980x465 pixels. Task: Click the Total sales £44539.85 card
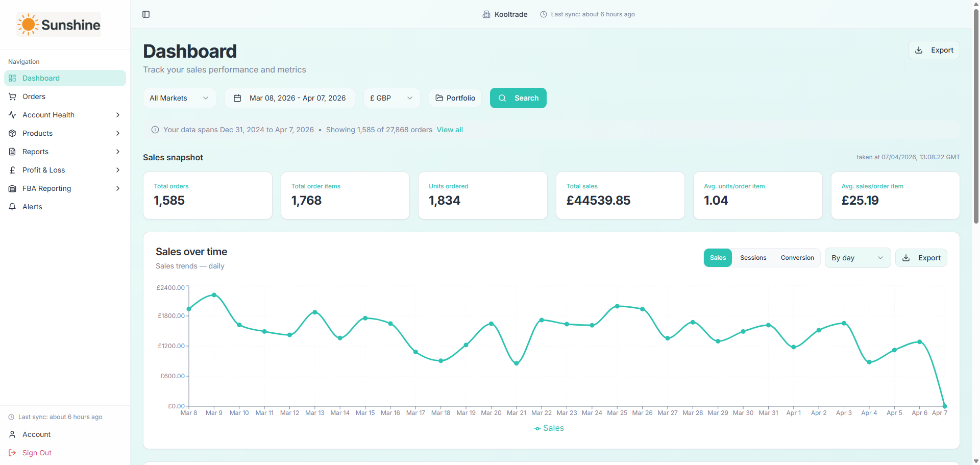click(x=620, y=195)
